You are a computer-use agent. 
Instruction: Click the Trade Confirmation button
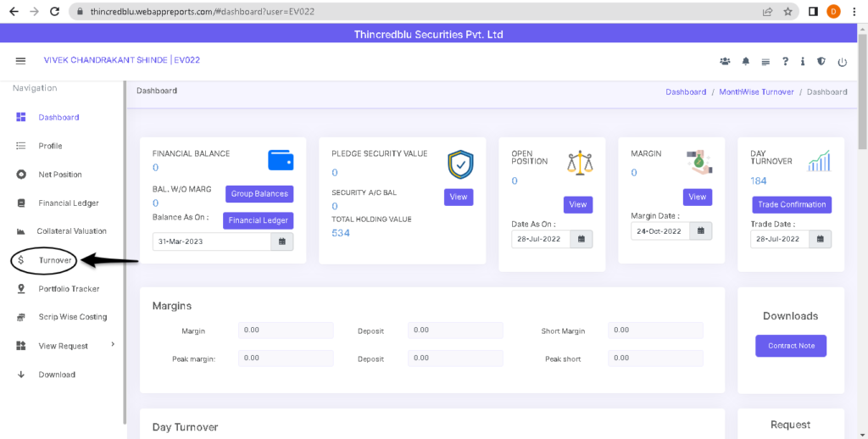[x=792, y=205]
